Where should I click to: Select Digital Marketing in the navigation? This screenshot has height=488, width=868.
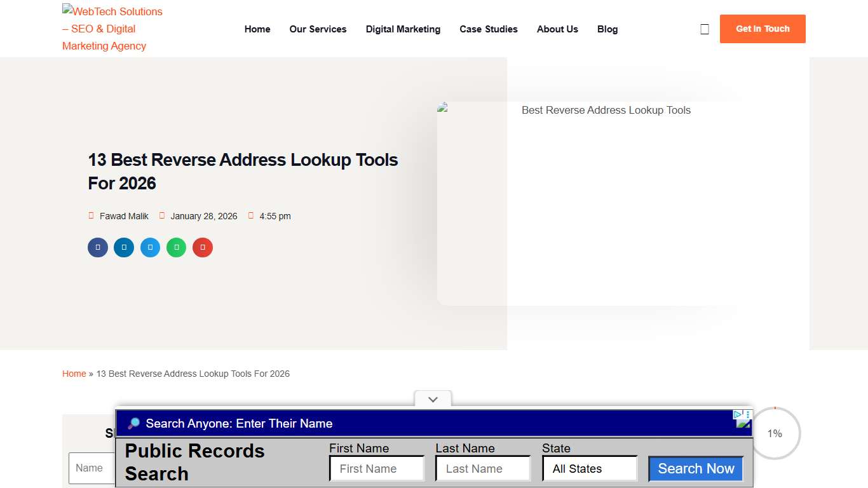click(403, 29)
